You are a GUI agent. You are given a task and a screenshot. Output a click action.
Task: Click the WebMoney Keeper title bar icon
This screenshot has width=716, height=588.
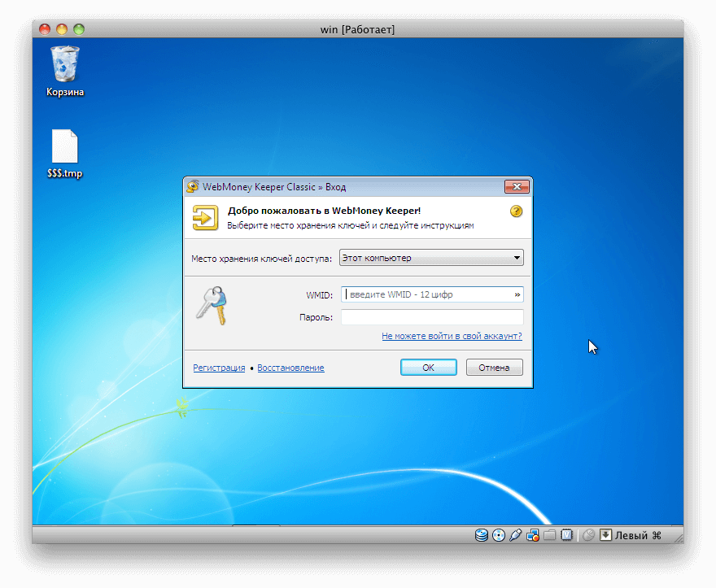(x=193, y=186)
